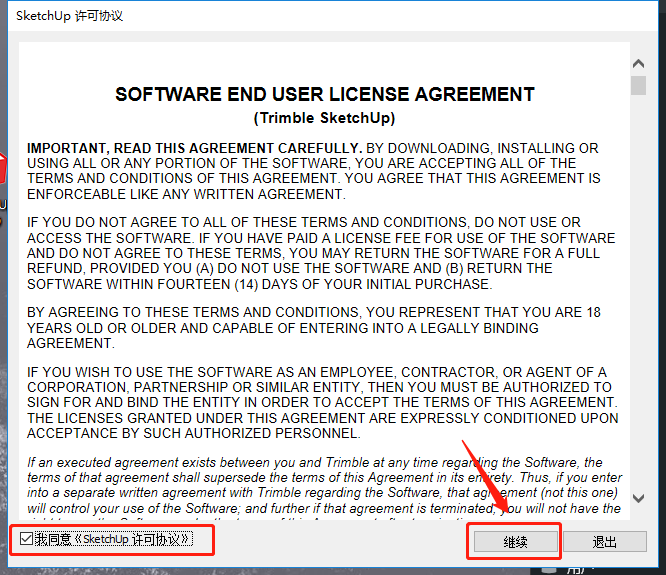This screenshot has height=575, width=666.
Task: Click the paragraph starting BY AGREEING TO THESE TERMS
Action: coord(314,328)
